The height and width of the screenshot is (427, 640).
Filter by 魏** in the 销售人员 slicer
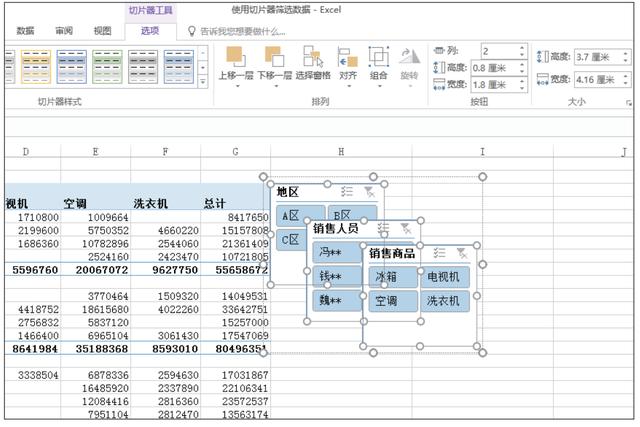pyautogui.click(x=337, y=300)
